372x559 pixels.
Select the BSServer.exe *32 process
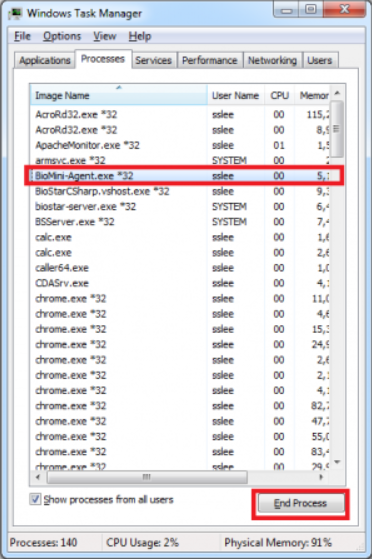point(180,222)
